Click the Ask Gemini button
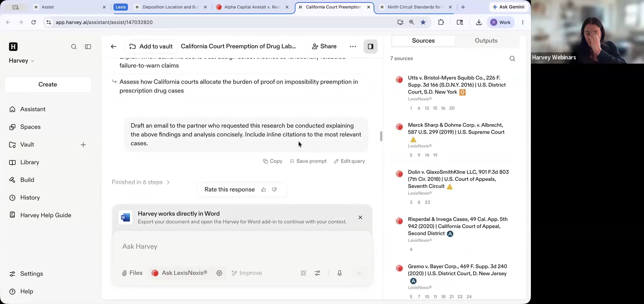The width and height of the screenshot is (644, 304). 508,7
